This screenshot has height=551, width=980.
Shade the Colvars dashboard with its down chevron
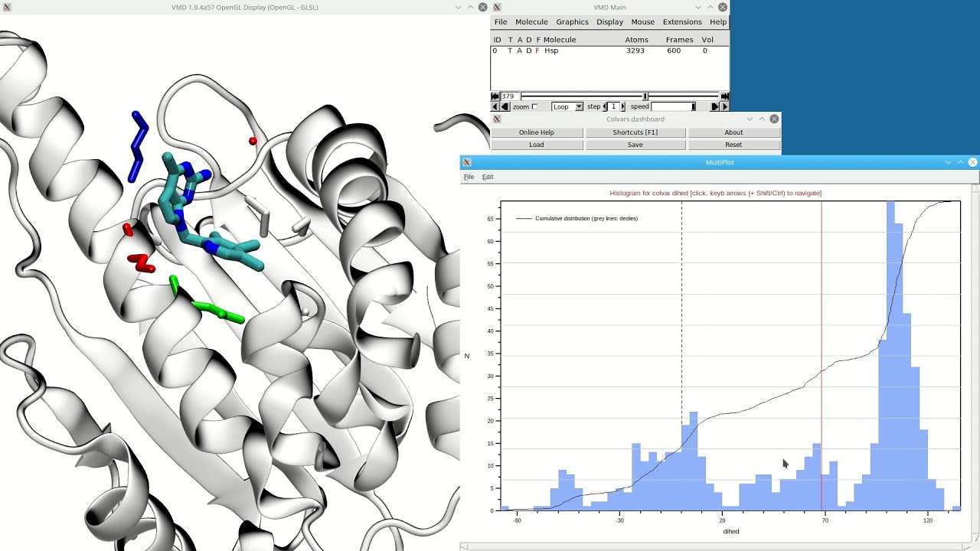coord(750,119)
